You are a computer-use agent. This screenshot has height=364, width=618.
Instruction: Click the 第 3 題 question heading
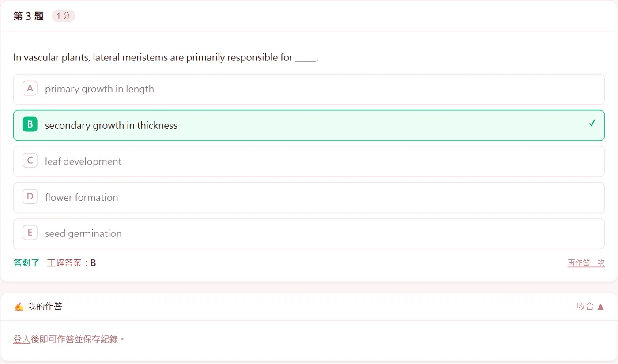pyautogui.click(x=29, y=16)
